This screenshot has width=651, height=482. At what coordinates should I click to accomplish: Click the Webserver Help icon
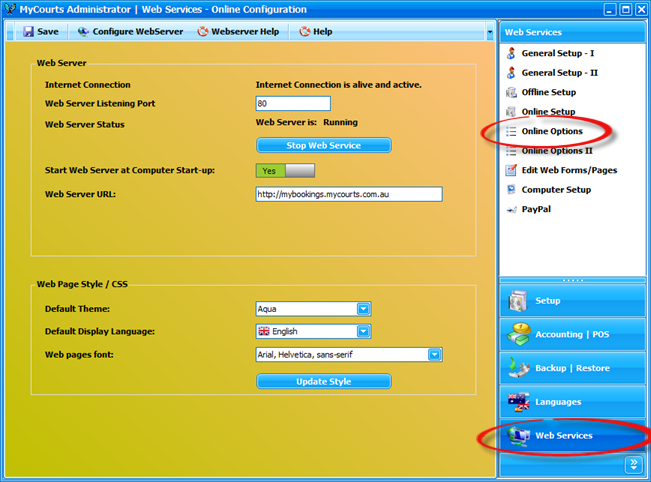tap(203, 32)
